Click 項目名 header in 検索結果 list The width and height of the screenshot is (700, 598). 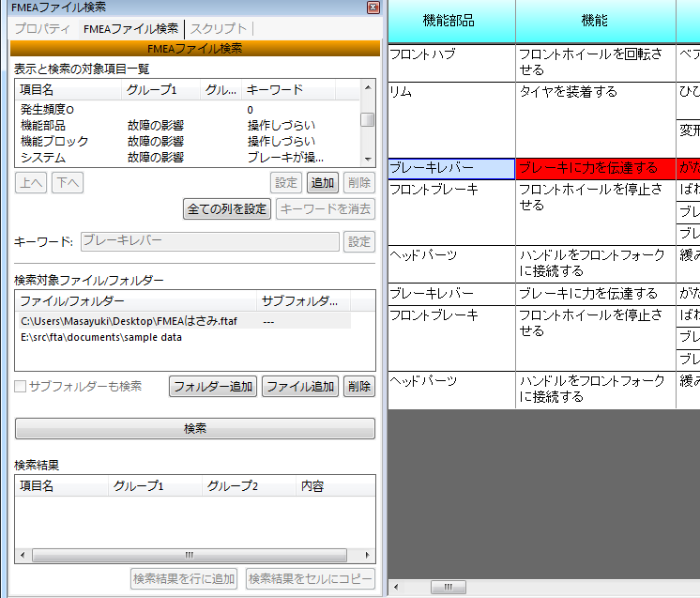(x=62, y=486)
